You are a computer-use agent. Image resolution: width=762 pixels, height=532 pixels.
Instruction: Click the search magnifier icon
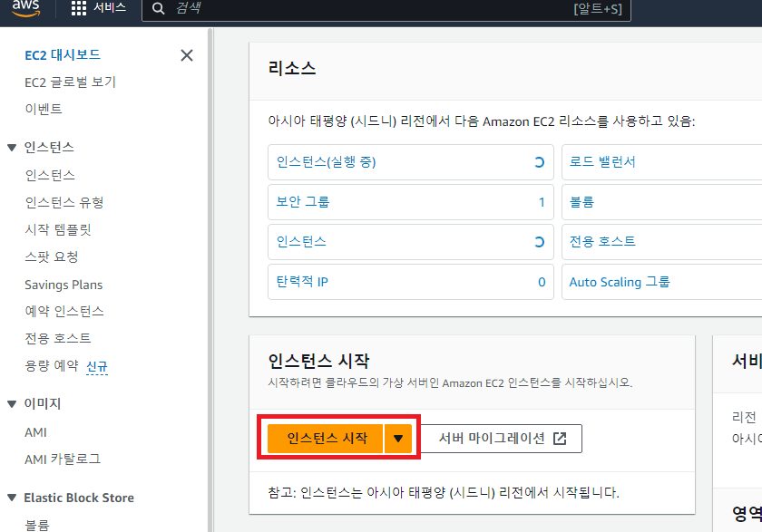[x=158, y=8]
